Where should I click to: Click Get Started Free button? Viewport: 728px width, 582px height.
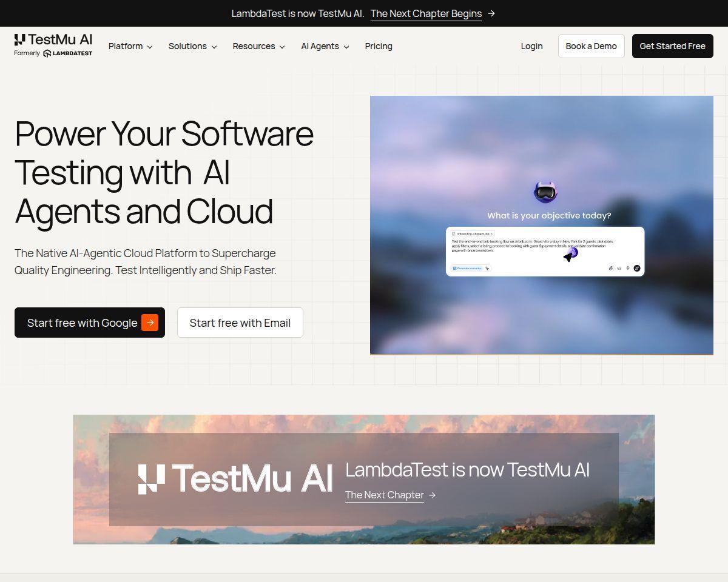click(x=673, y=46)
